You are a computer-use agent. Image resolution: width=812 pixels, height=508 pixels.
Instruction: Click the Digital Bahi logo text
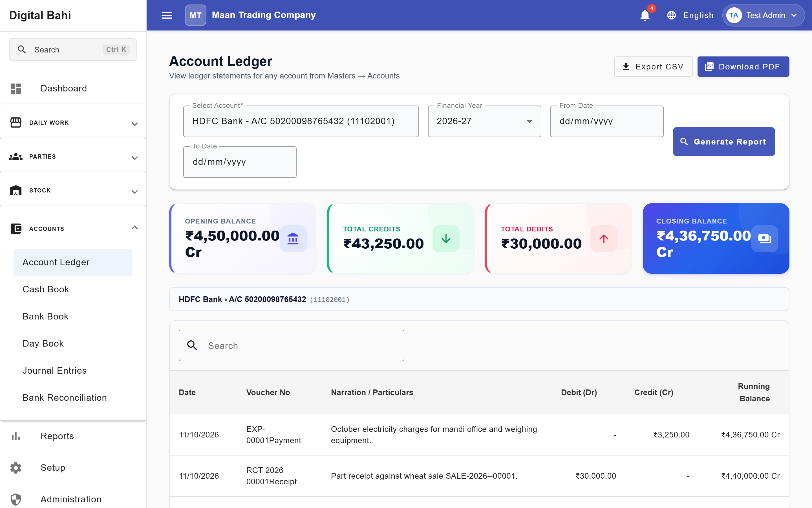[x=40, y=15]
